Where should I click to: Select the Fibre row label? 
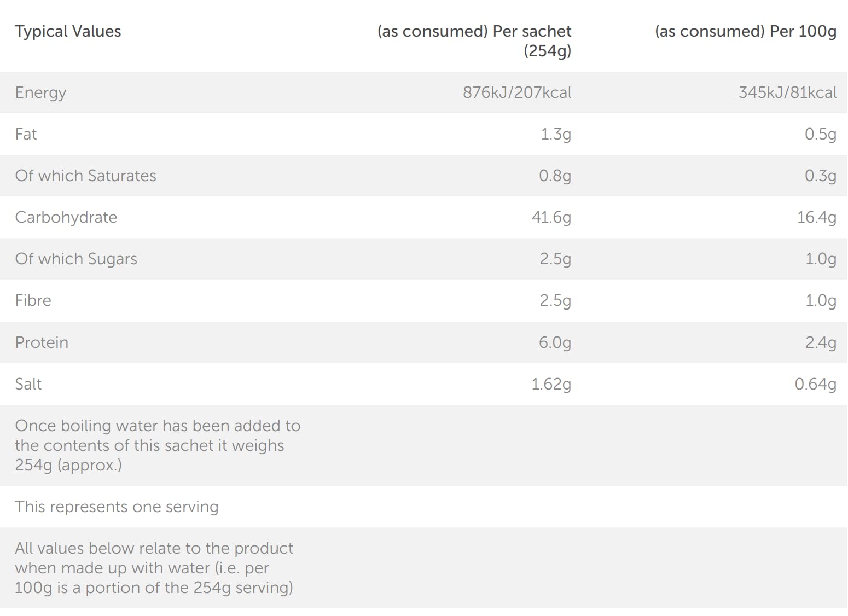(x=33, y=300)
